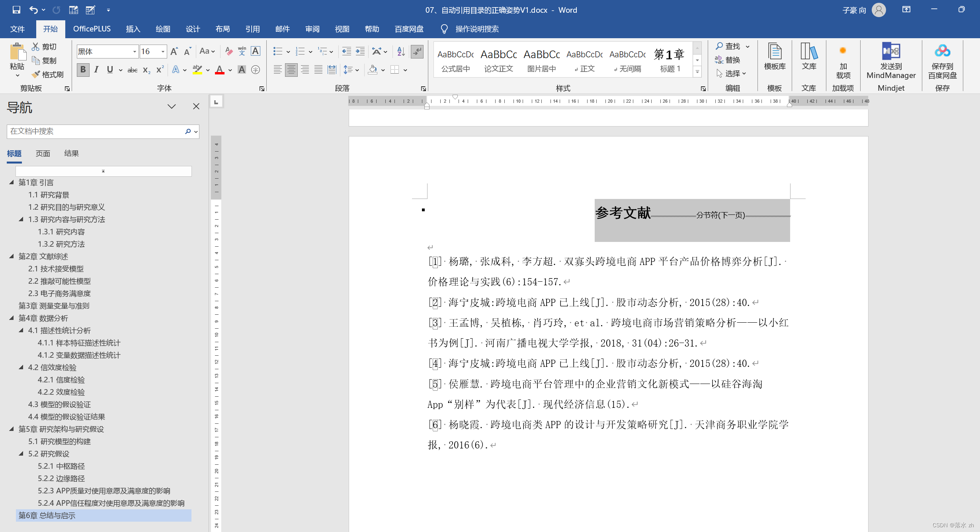Apply the 论文正文 style
Screen dimensions: 980x532
click(x=498, y=60)
